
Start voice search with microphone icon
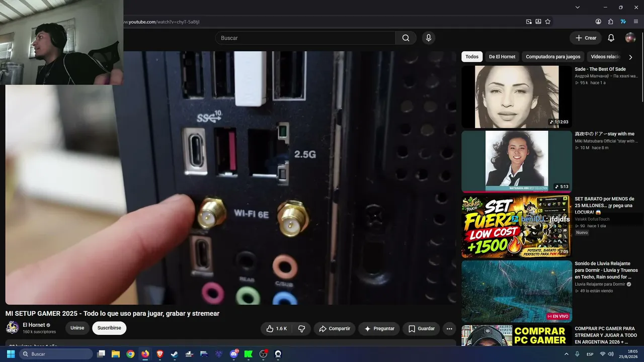tap(429, 38)
